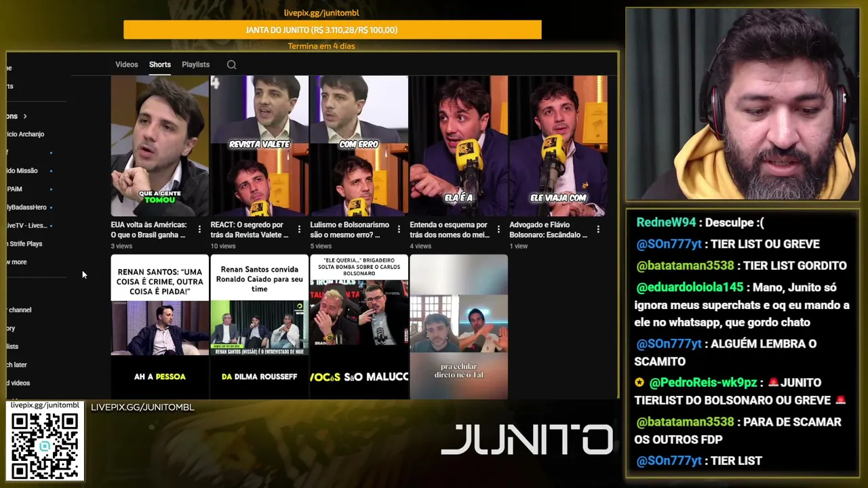
Task: Open options menu for 'Advogado e Flávio Bolsonaro' short
Action: pos(598,230)
